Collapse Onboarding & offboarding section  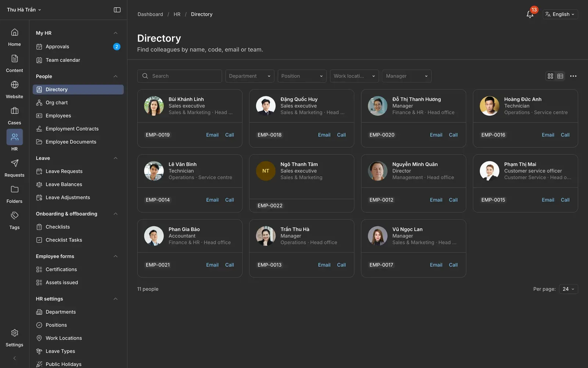[x=115, y=214]
